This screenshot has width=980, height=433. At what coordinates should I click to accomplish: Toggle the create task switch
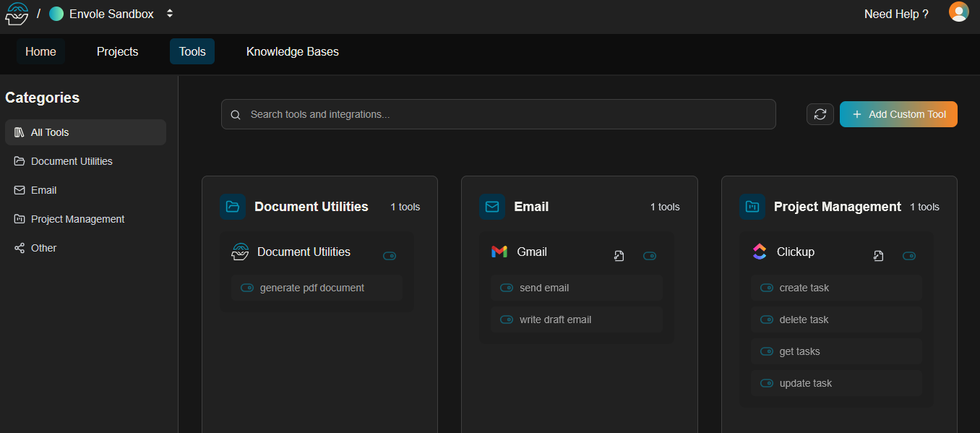[767, 288]
